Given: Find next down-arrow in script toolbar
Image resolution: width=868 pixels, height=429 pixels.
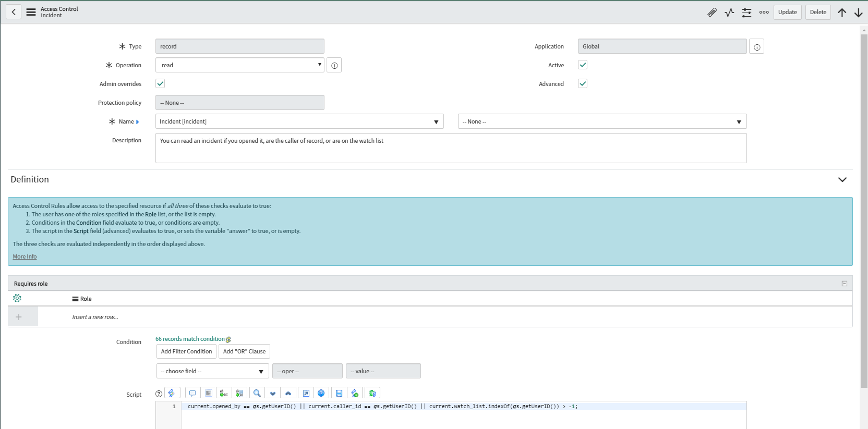Looking at the screenshot, I should click(x=272, y=393).
